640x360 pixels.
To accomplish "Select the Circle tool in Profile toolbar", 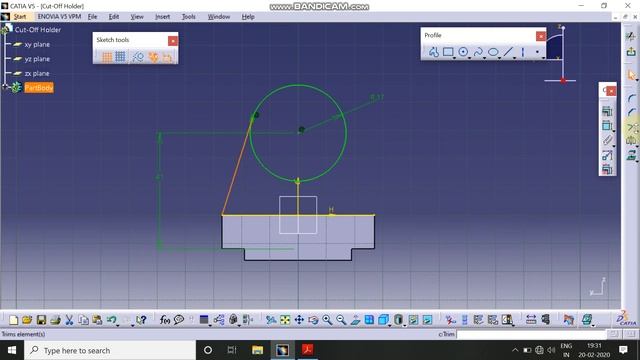I will click(463, 52).
